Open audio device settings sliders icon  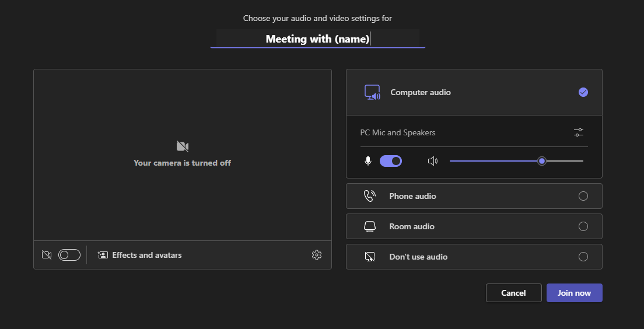(578, 132)
